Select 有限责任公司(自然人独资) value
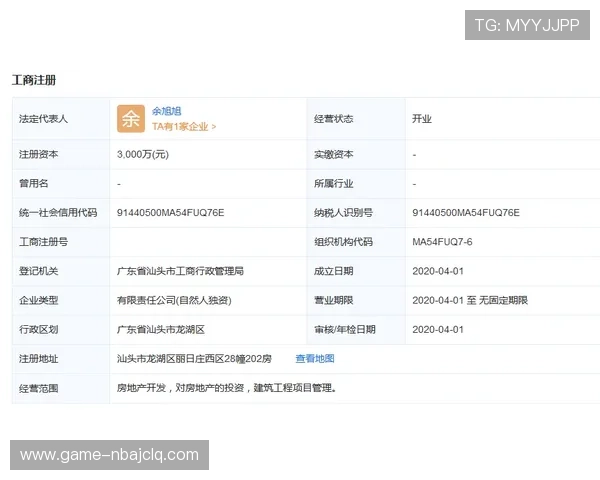 point(174,300)
